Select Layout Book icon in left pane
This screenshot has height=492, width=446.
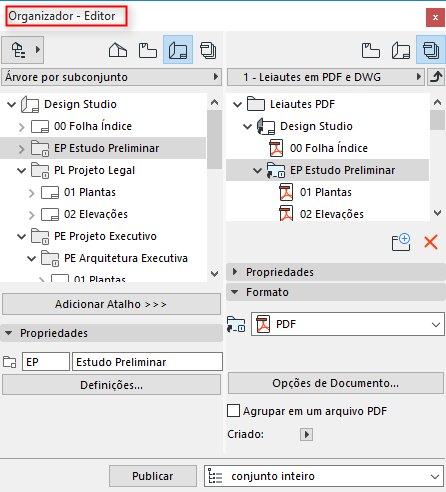point(178,50)
